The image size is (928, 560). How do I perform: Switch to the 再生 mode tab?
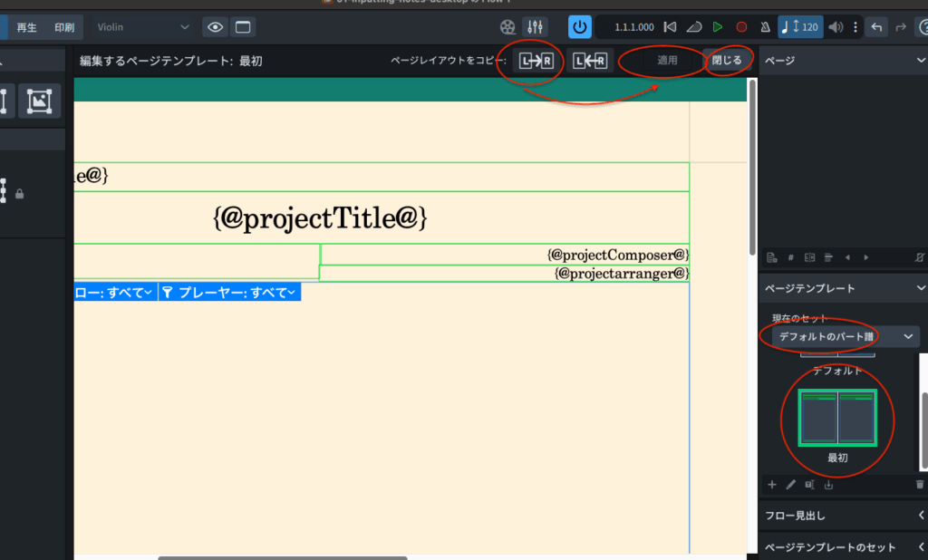26,27
